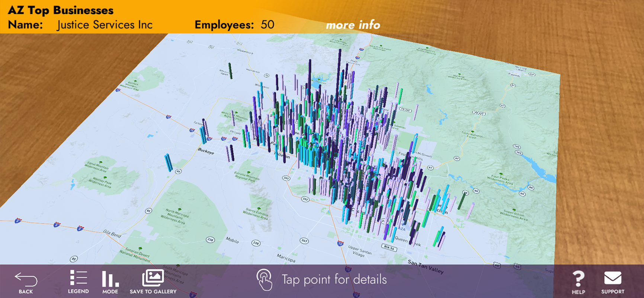
Task: Tap North Maricopa Mountains Wilderness label
Action: (x=175, y=216)
